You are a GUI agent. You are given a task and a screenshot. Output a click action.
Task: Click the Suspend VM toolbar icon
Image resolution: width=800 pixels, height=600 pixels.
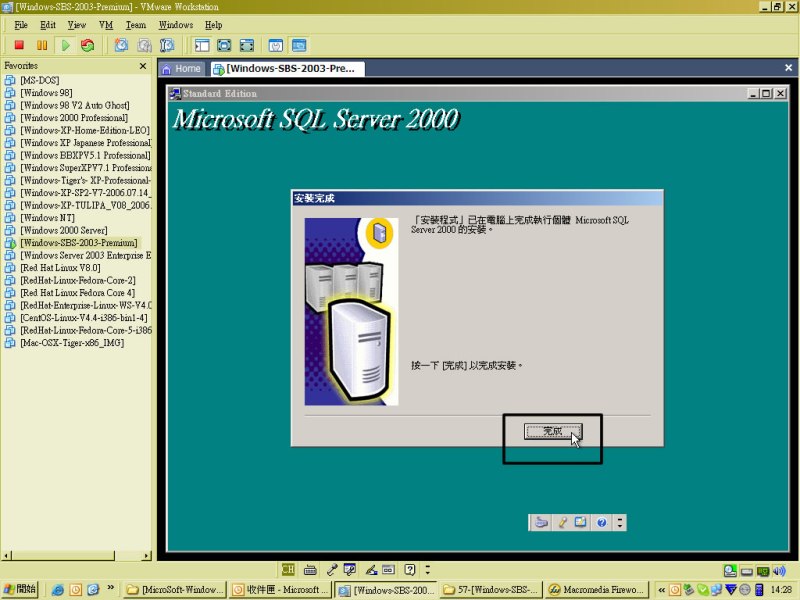point(42,45)
